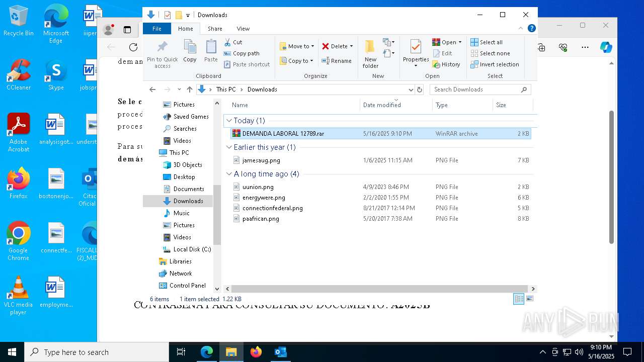This screenshot has height=362, width=644.
Task: Rename the selected archive
Action: 337,61
